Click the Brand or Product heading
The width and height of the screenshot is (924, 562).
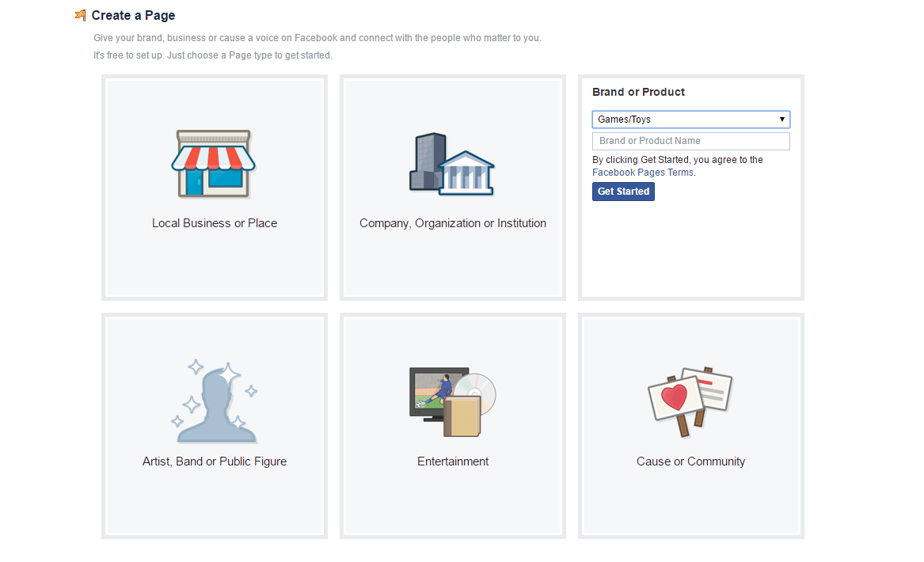(x=638, y=92)
